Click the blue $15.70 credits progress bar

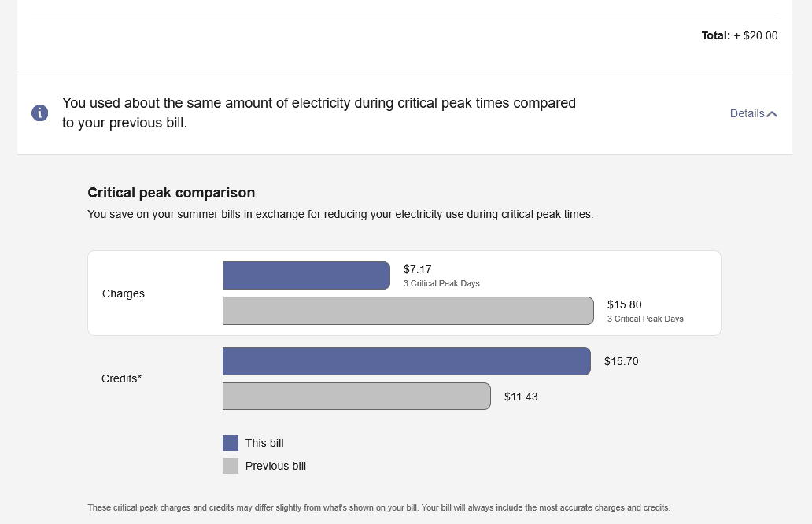[x=406, y=360]
